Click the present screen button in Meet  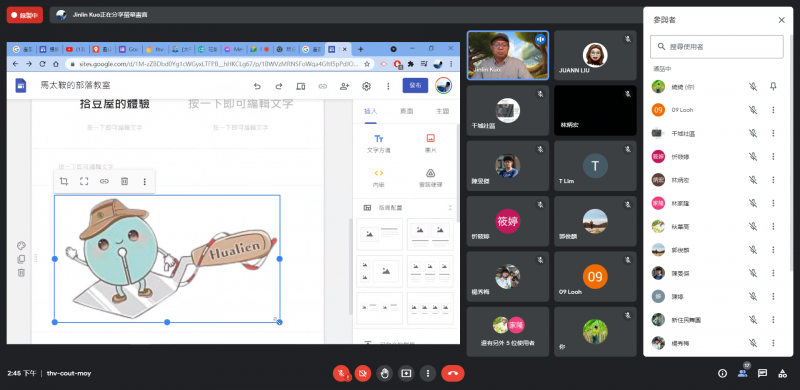pos(406,374)
